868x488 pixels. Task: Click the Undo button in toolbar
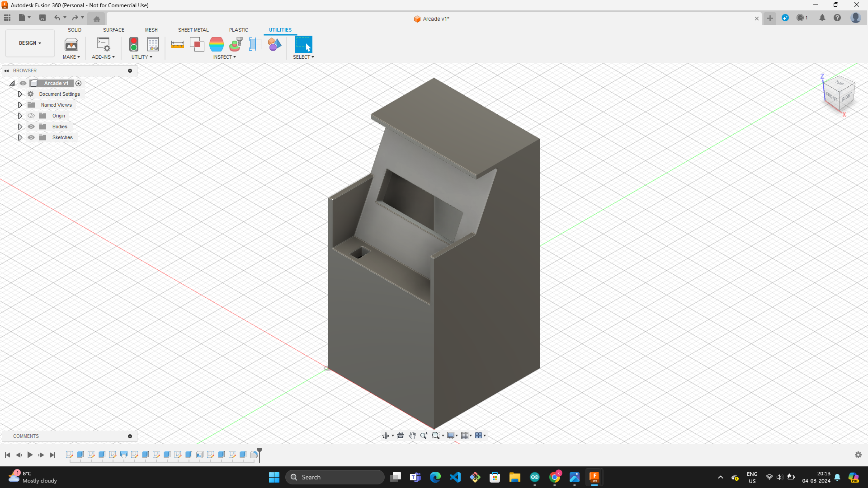(57, 18)
